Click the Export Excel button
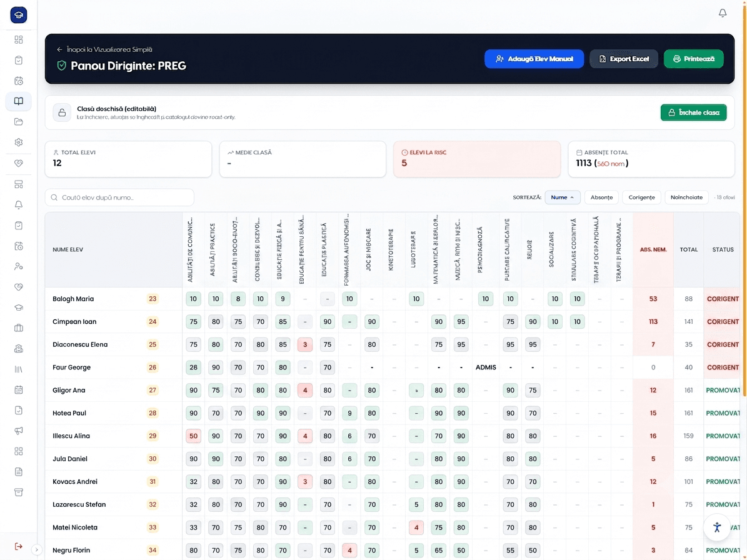This screenshot has height=560, width=747. coord(624,59)
